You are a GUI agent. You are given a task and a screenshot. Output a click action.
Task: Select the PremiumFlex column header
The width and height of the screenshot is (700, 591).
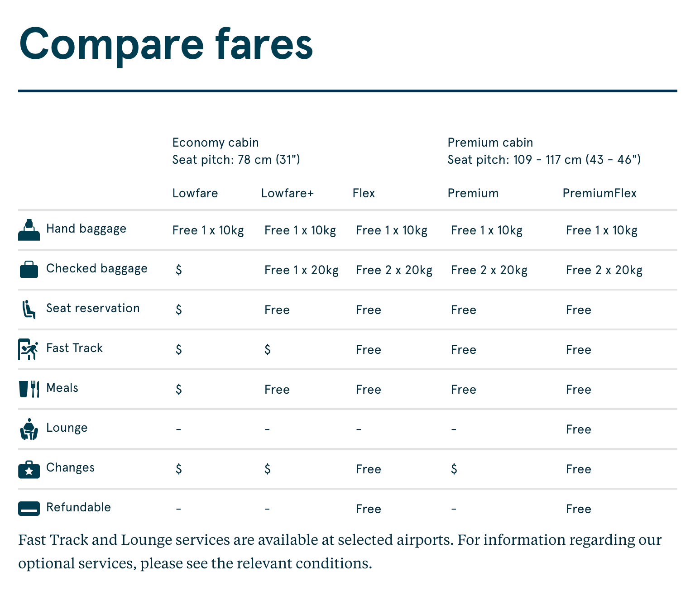point(599,193)
